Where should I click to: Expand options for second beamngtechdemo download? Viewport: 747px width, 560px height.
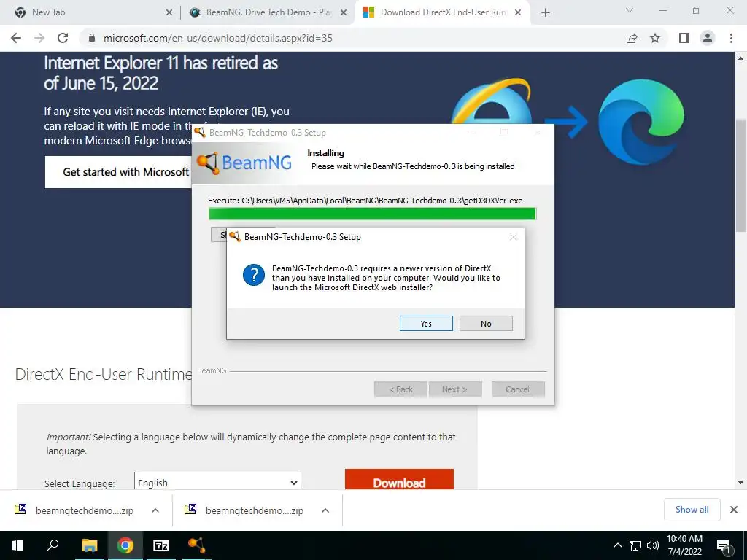coord(325,510)
